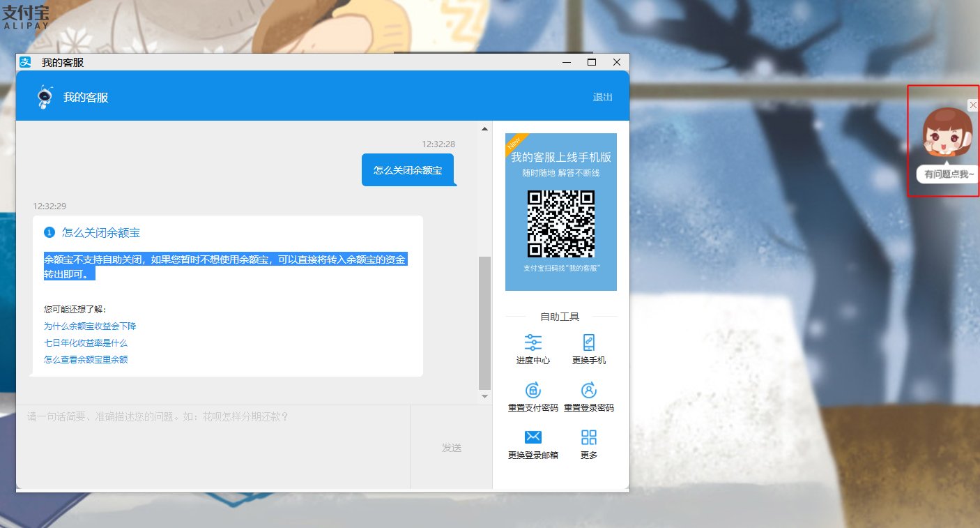Image resolution: width=980 pixels, height=528 pixels.
Task: Click the floating cartoon girl assistant
Action: click(946, 136)
